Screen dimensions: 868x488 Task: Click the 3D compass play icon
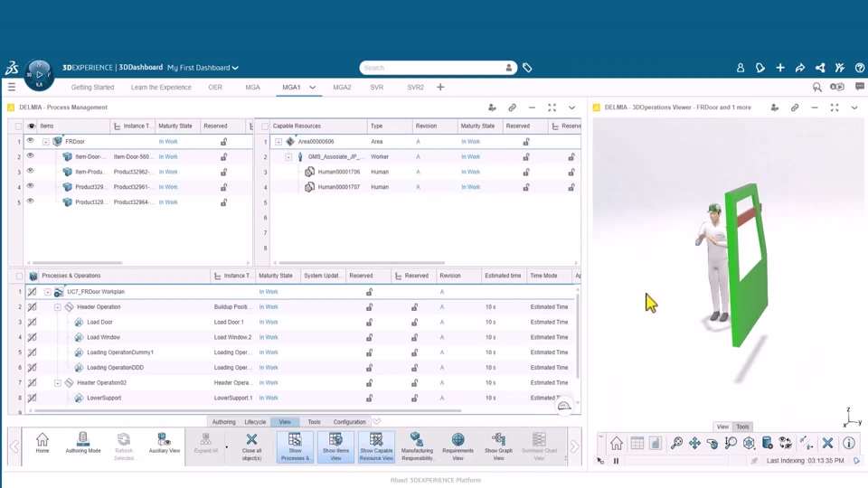(x=39, y=74)
